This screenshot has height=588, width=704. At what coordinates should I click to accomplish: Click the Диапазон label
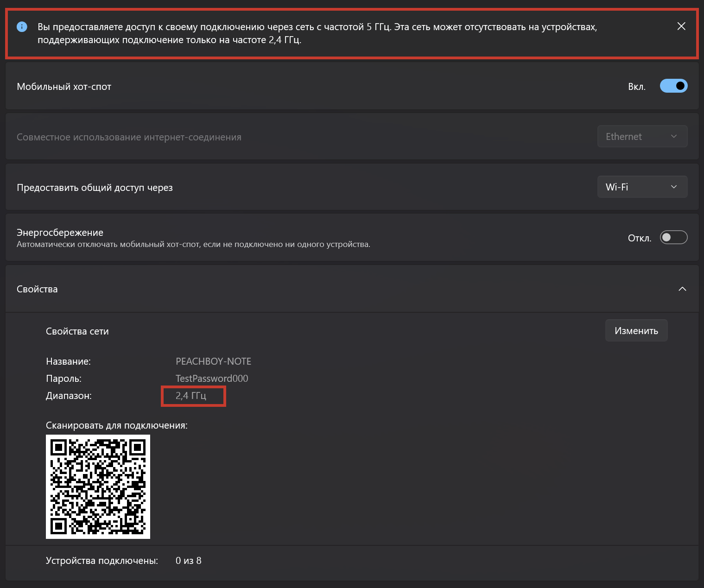point(69,396)
